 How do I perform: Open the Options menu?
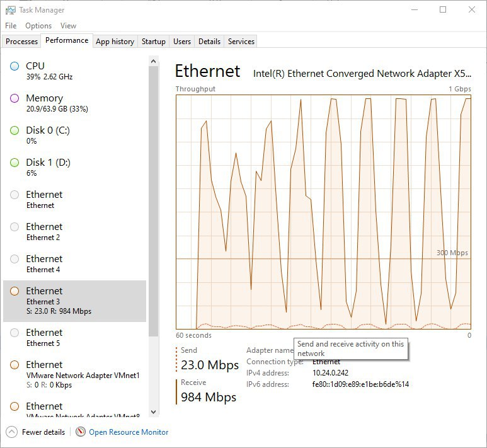pyautogui.click(x=38, y=26)
